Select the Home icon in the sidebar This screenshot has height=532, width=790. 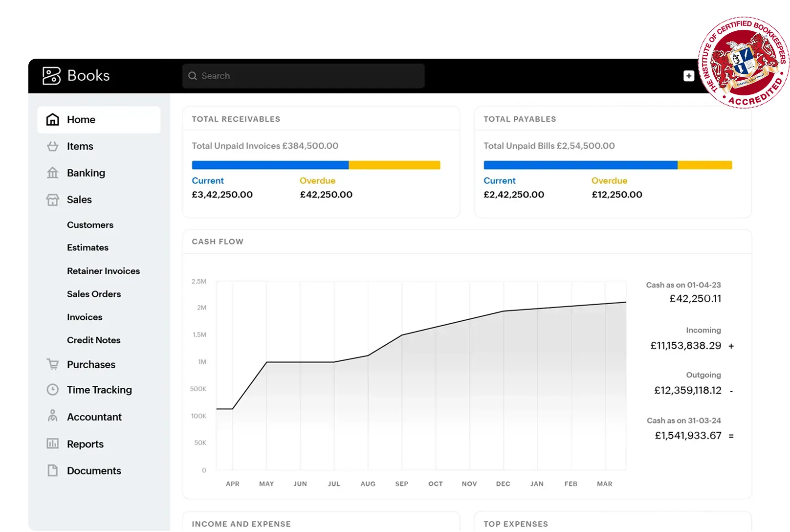click(52, 119)
